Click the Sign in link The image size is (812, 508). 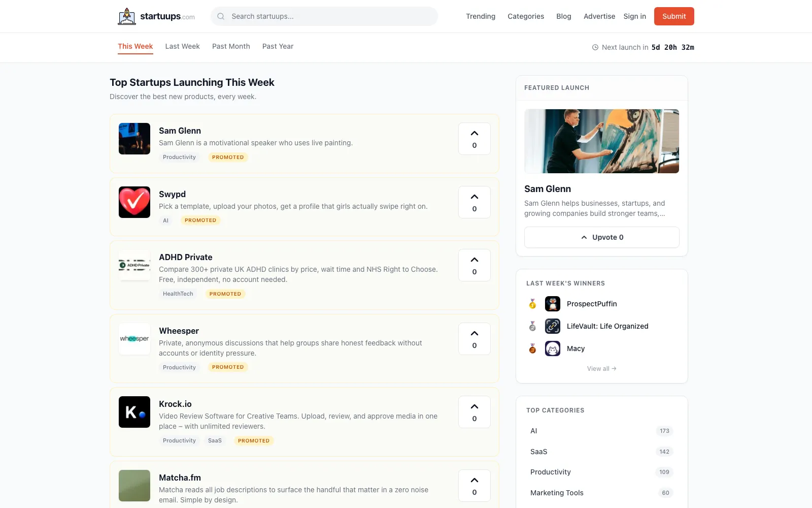(x=635, y=16)
